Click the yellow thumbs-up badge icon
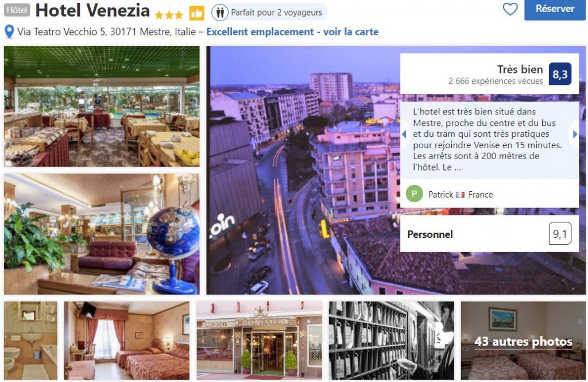The image size is (588, 382). tap(196, 14)
